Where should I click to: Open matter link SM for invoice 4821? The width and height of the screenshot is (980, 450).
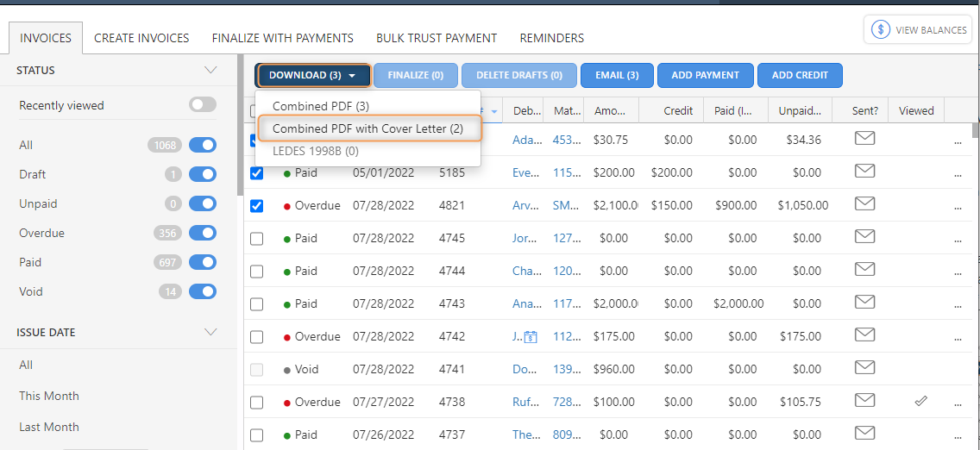(x=561, y=206)
